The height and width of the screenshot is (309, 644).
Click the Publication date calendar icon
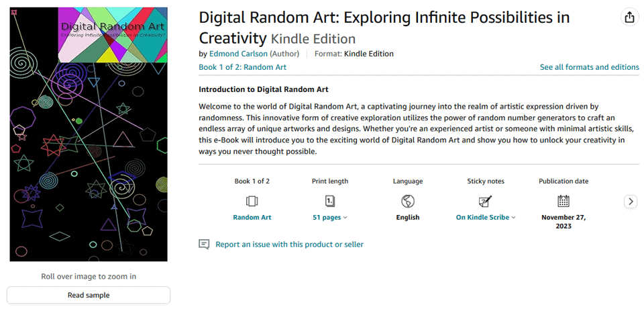coord(563,201)
